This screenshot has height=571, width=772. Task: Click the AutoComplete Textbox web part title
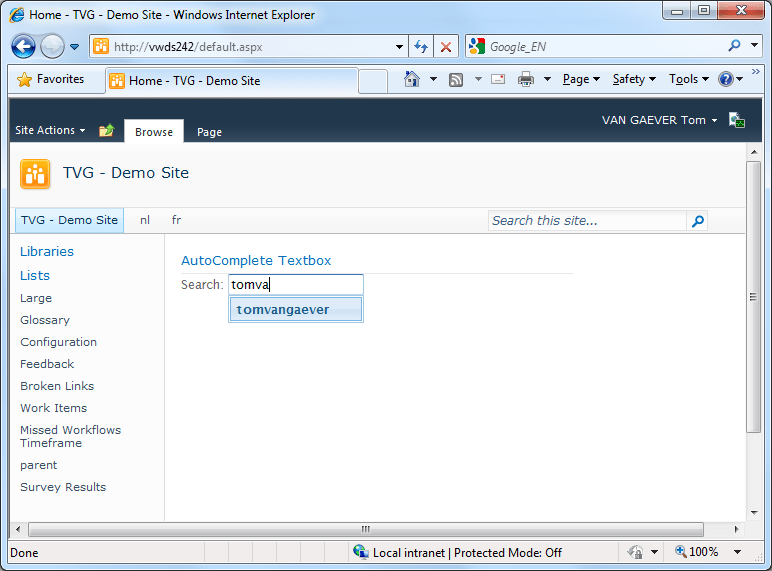click(256, 260)
